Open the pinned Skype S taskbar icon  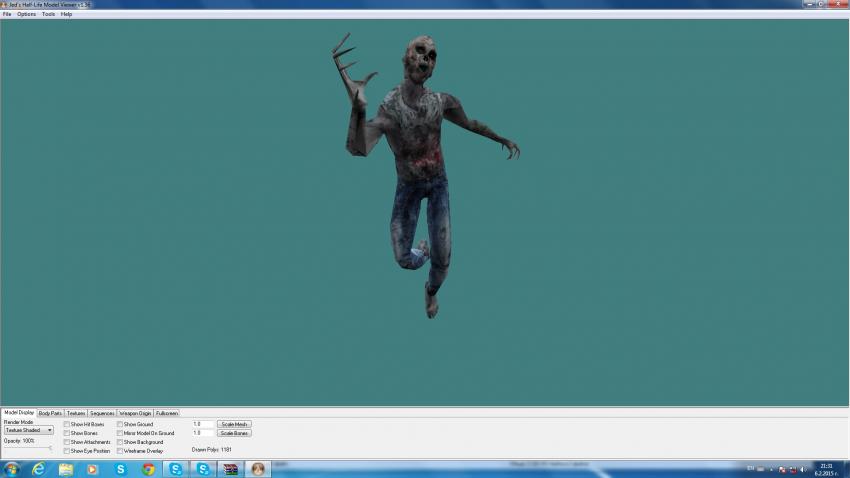[x=120, y=469]
